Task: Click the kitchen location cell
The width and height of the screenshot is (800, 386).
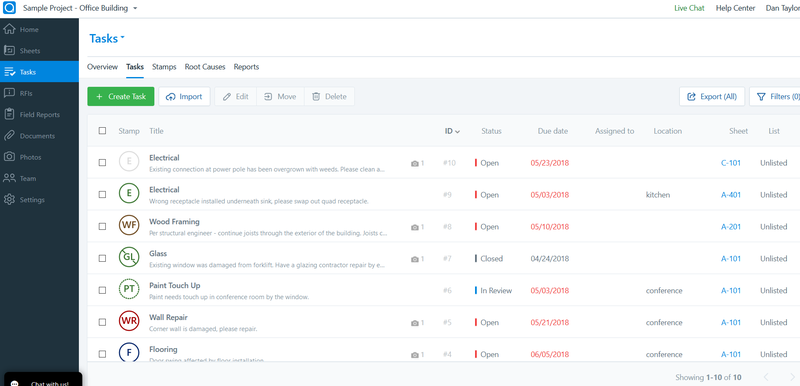Action: [658, 195]
